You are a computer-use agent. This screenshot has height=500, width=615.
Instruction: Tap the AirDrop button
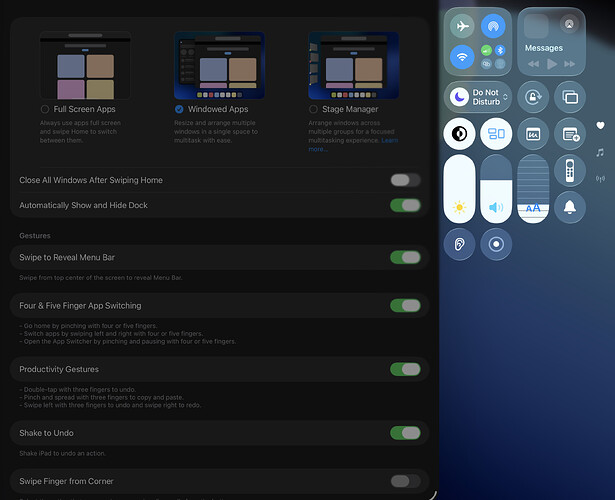[x=492, y=27]
